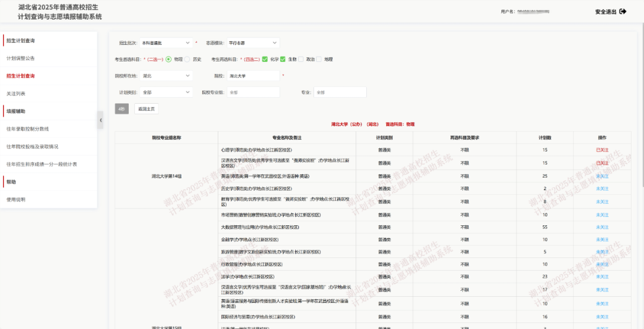
Task: Click the plan count 23 cell
Action: point(544,277)
